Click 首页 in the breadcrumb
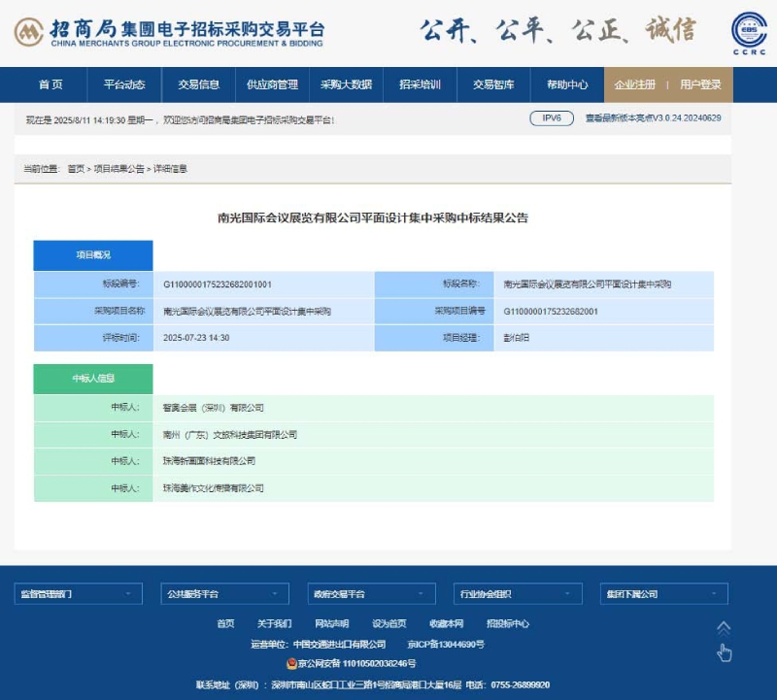This screenshot has height=700, width=777. [x=76, y=169]
